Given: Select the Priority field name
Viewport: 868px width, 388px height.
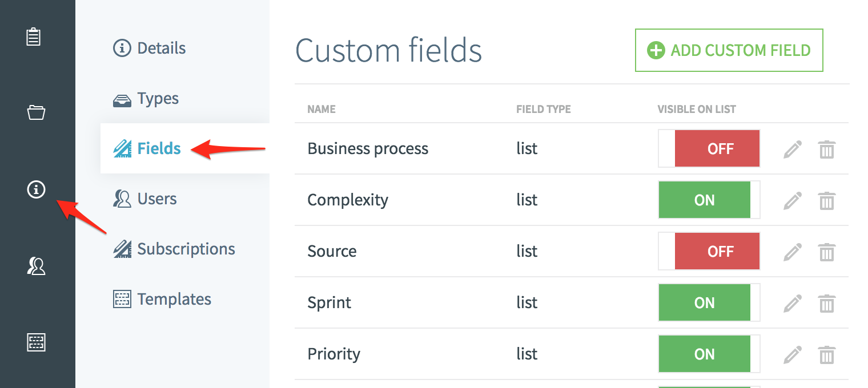Looking at the screenshot, I should coord(334,354).
